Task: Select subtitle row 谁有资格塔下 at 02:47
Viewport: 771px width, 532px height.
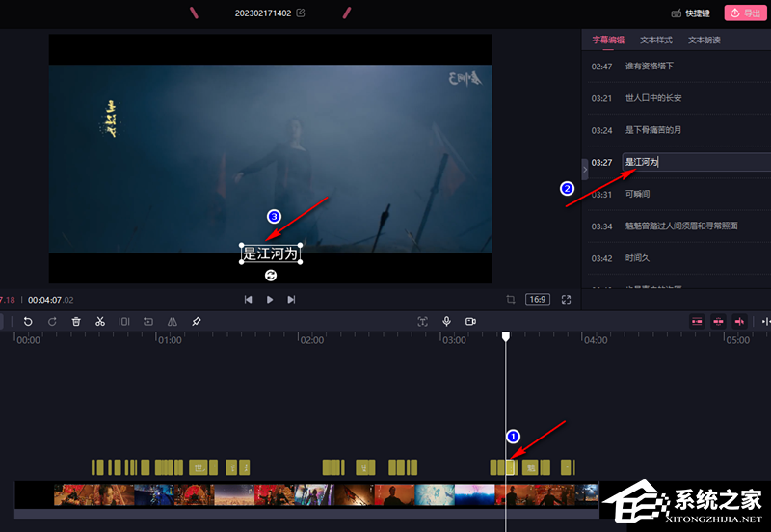Action: tap(678, 66)
